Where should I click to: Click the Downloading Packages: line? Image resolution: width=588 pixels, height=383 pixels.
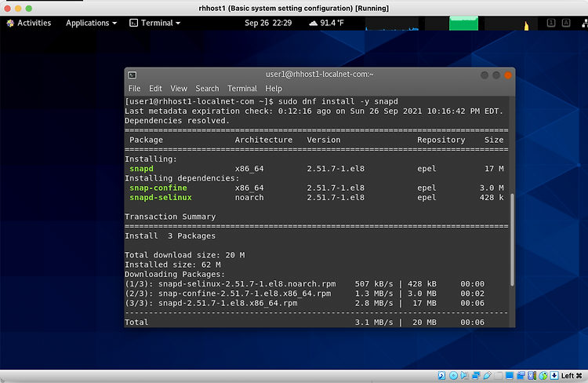pyautogui.click(x=175, y=274)
